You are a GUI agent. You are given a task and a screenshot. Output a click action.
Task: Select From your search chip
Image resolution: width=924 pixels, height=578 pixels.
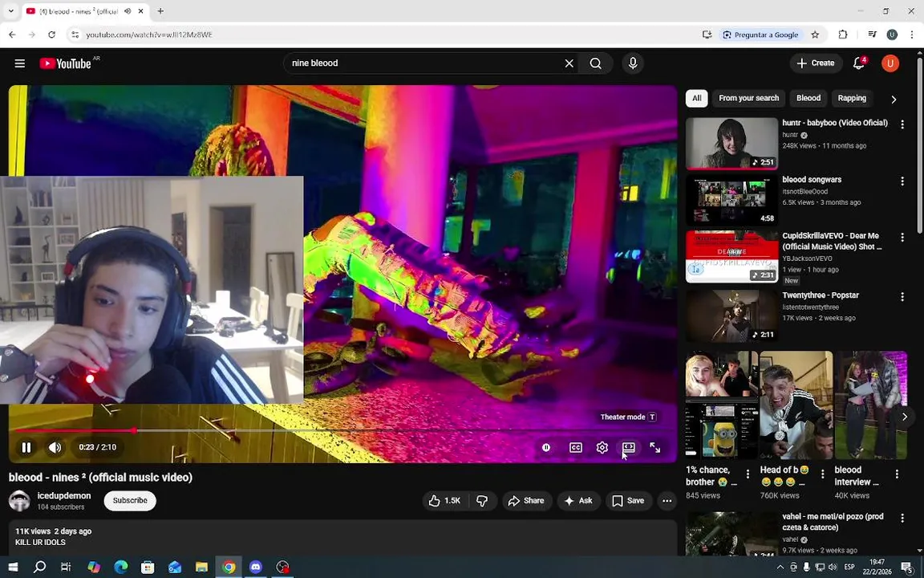pos(748,98)
